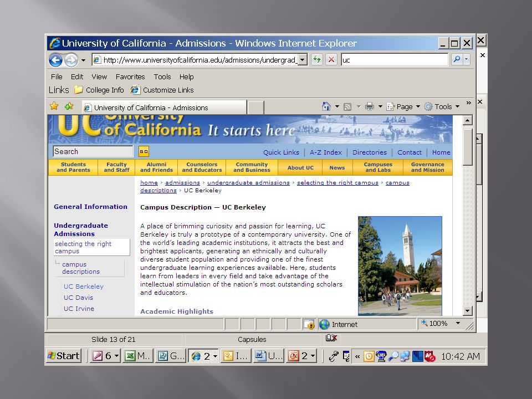
Task: Expand the Home button dropdown arrow
Action: (337, 106)
